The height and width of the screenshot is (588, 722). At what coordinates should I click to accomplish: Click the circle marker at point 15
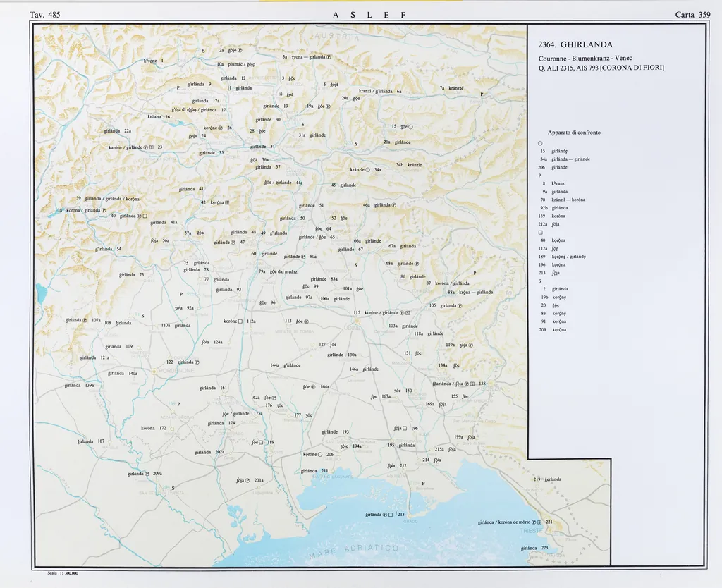point(410,127)
